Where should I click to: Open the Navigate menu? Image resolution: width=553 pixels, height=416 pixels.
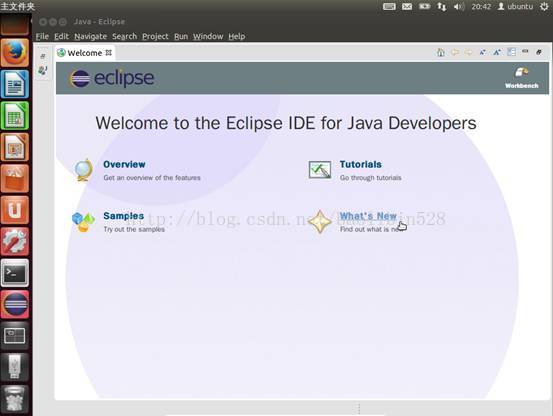coord(90,36)
